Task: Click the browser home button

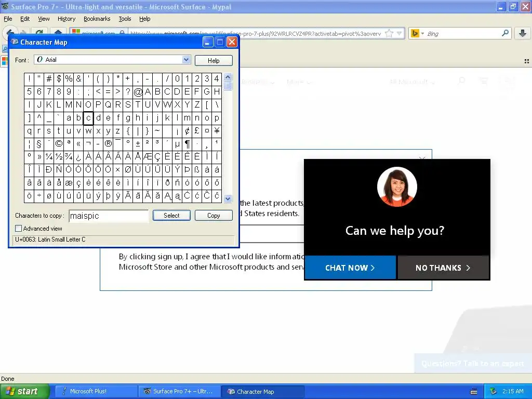Action: (58, 33)
